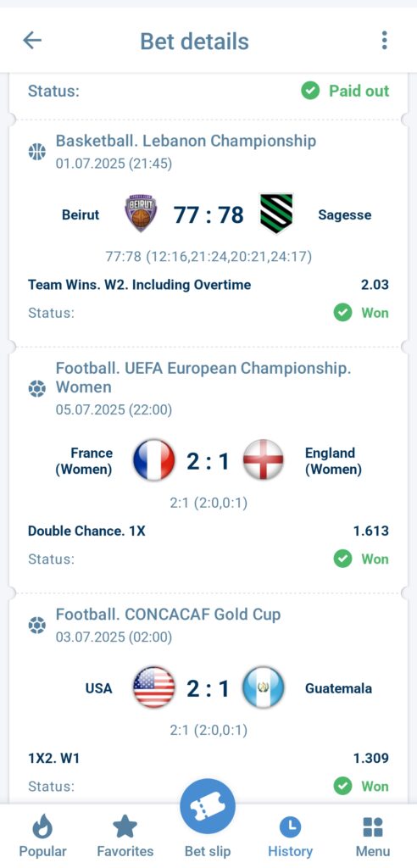Open the Menu tab
Image resolution: width=417 pixels, height=868 pixels.
[x=373, y=837]
